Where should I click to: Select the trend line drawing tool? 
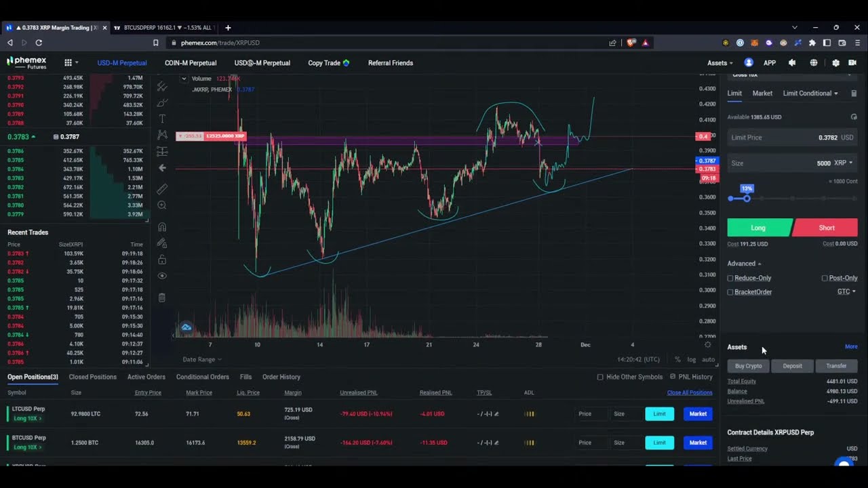[x=162, y=87]
